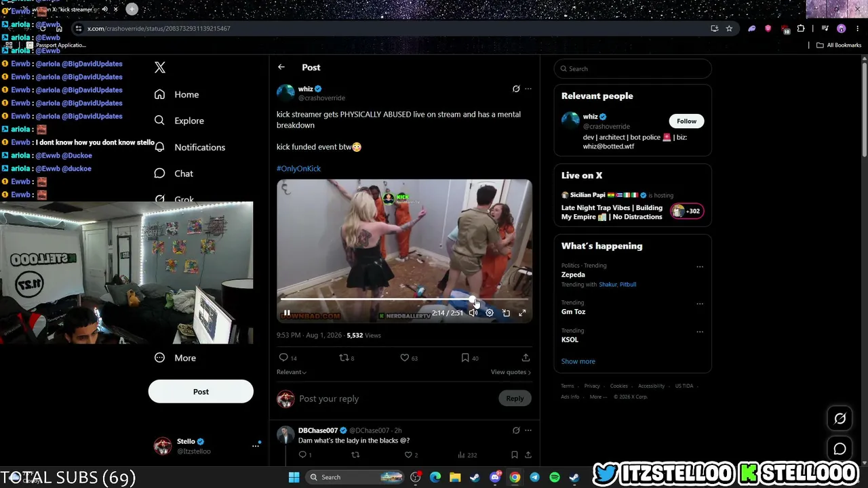This screenshot has height=488, width=868.
Task: Click Show more under What's happening
Action: pos(578,361)
